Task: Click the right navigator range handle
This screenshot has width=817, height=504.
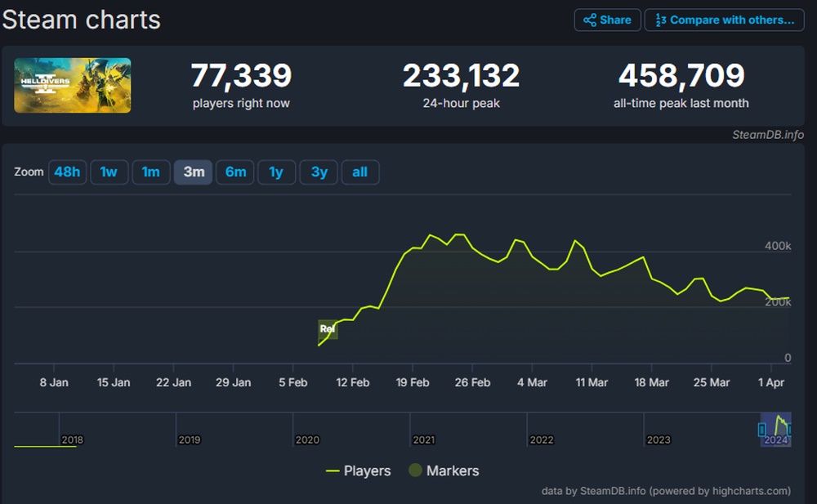Action: [790, 430]
